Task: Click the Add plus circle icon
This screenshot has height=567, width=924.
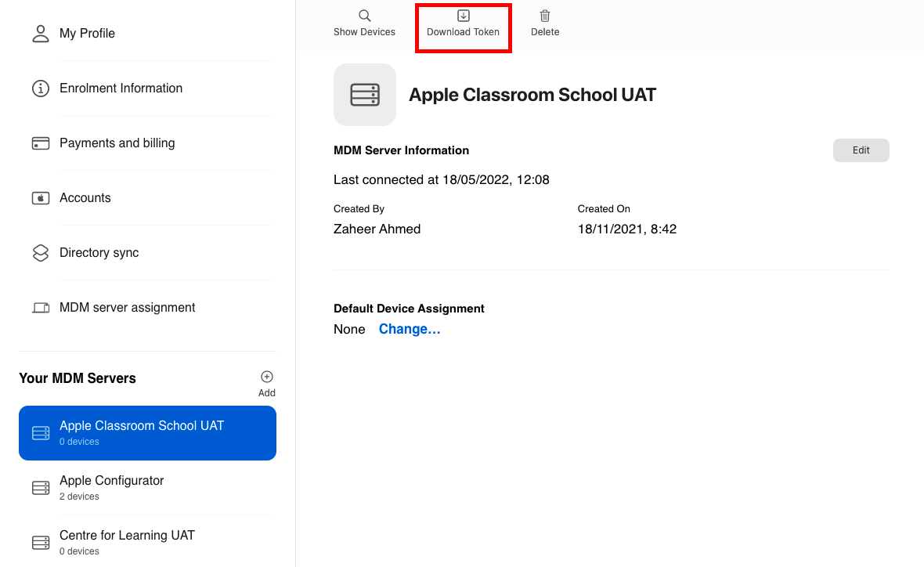Action: tap(267, 377)
